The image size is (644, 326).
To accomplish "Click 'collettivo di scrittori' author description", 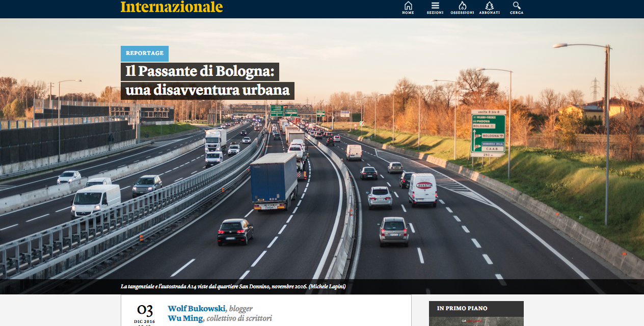I will click(x=239, y=318).
